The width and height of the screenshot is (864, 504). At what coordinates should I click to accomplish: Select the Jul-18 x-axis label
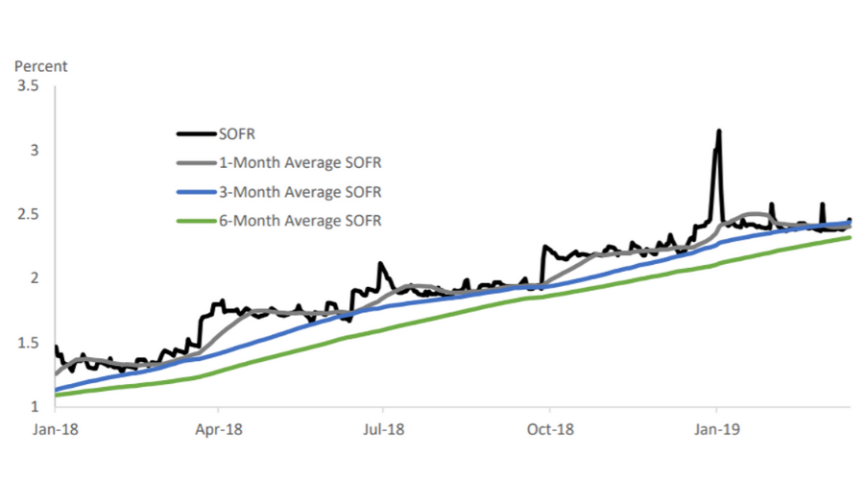(383, 428)
